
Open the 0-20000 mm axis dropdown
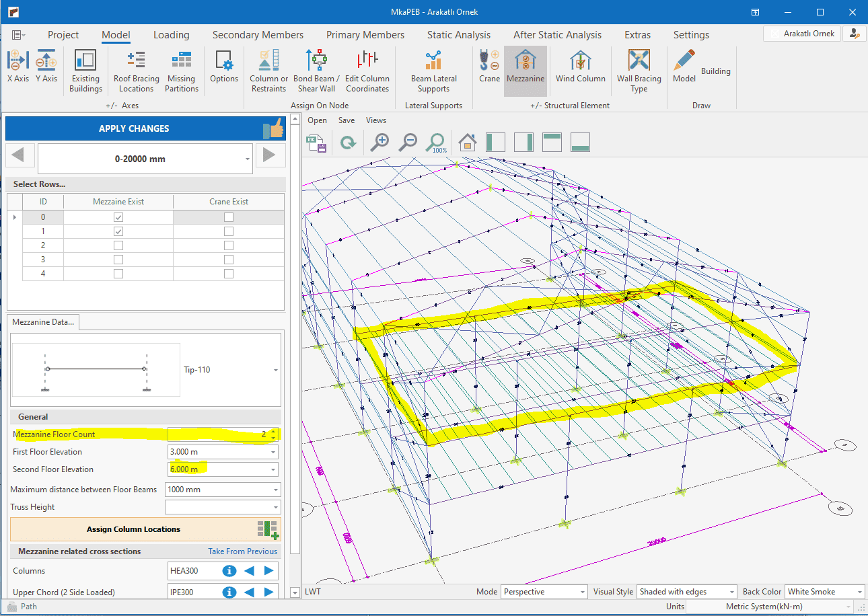tap(248, 159)
